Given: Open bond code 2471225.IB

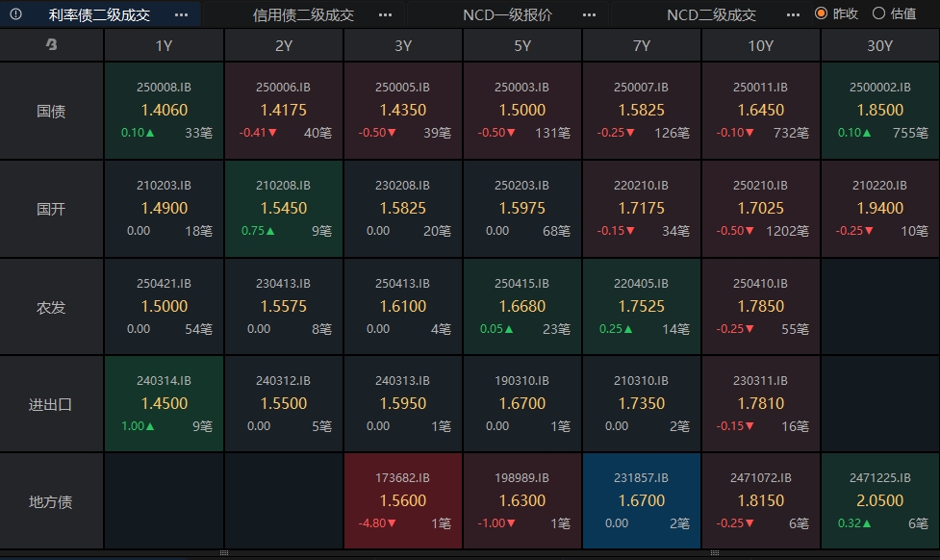Looking at the screenshot, I should click(880, 478).
